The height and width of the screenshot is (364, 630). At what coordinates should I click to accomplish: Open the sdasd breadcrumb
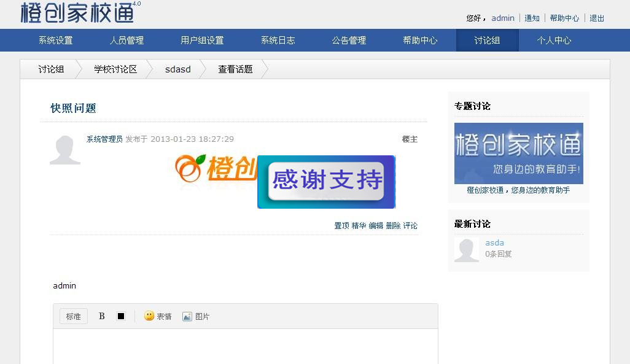point(178,69)
